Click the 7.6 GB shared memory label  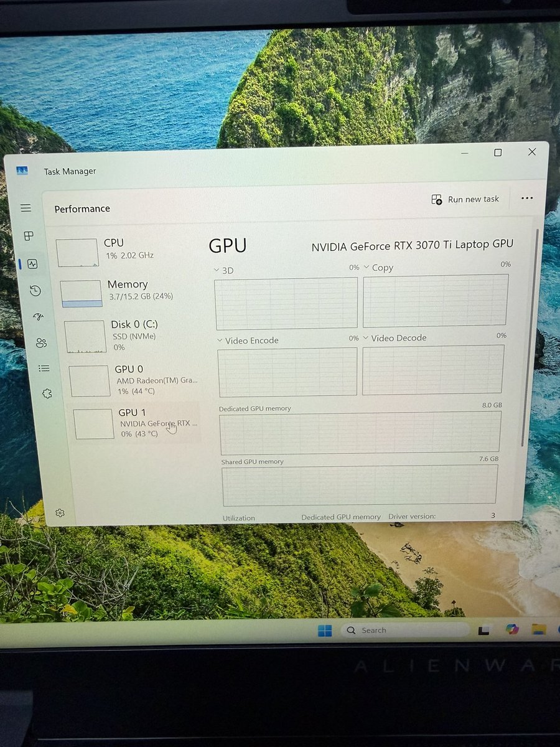pyautogui.click(x=489, y=459)
